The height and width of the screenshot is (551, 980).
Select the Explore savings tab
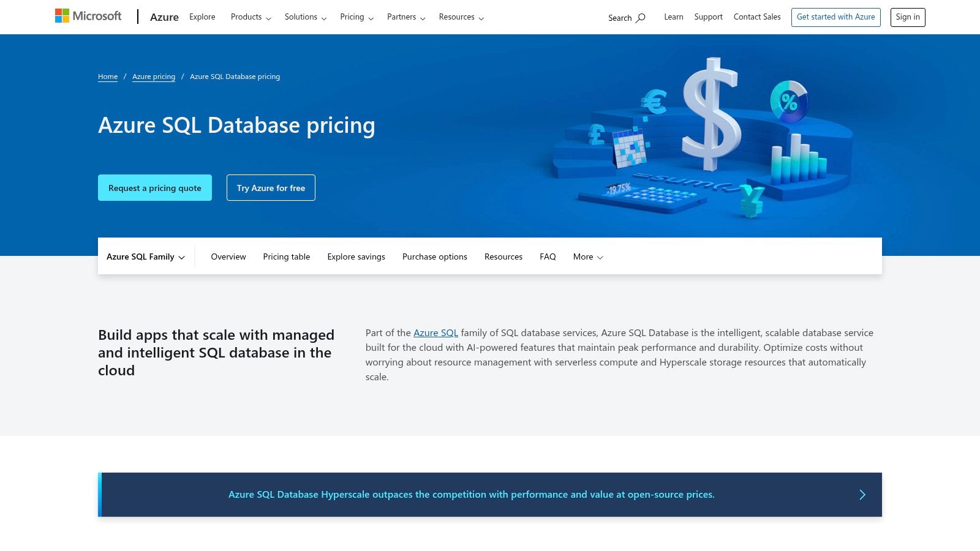point(356,257)
